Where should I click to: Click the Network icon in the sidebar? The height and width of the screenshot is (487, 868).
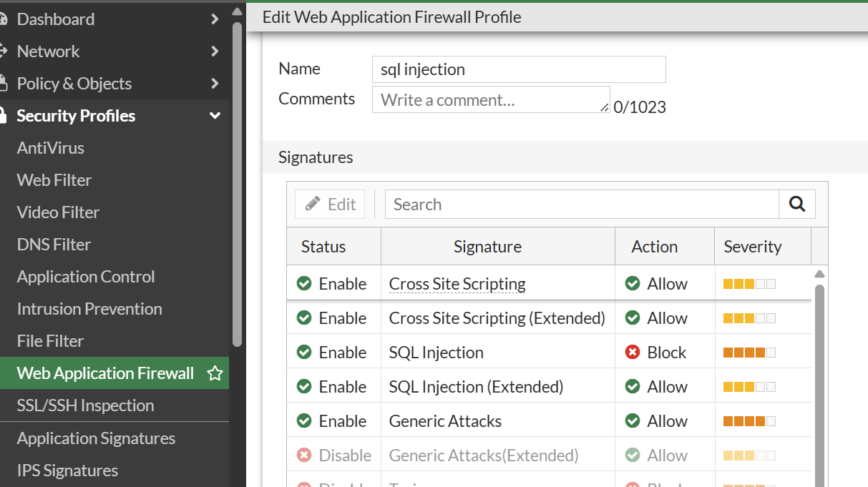tap(3, 51)
